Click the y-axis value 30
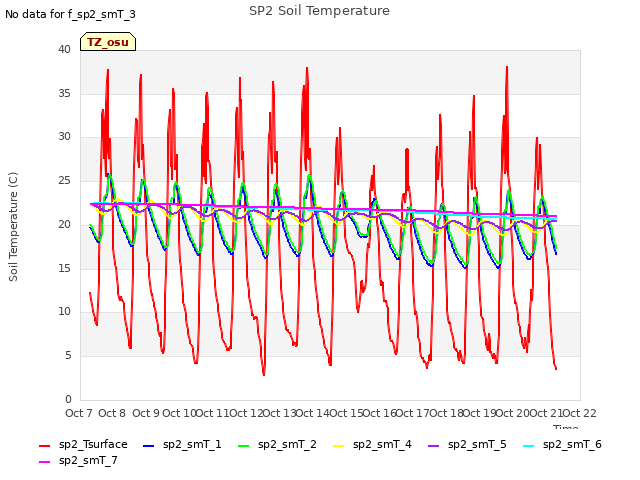This screenshot has height=480, width=640. (64, 137)
